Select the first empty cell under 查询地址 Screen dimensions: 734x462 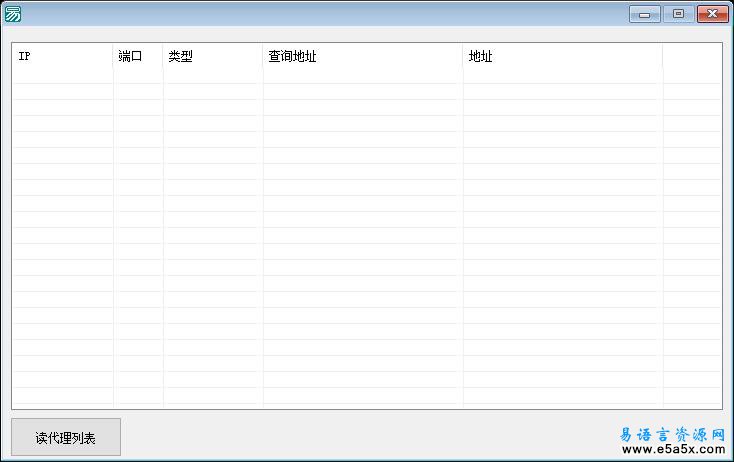[x=362, y=76]
